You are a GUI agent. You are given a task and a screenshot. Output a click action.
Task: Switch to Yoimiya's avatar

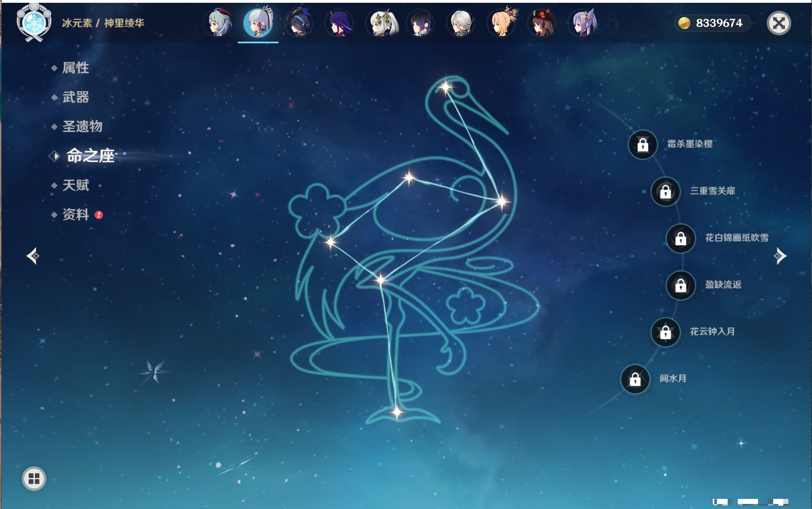[502, 23]
